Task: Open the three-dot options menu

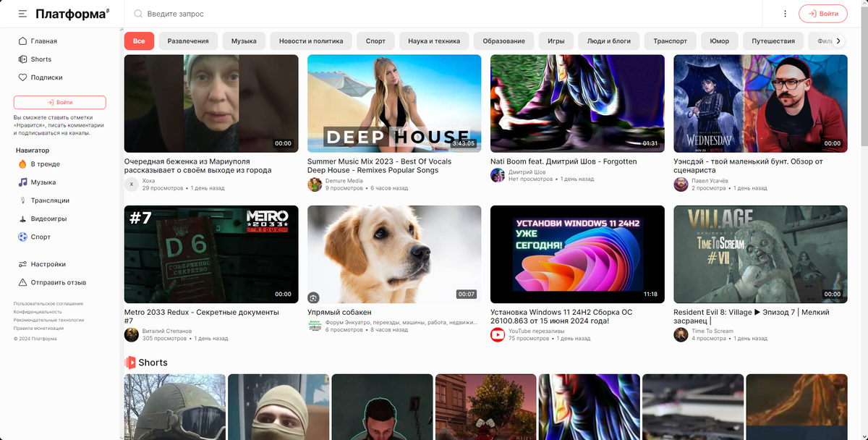Action: [x=786, y=14]
